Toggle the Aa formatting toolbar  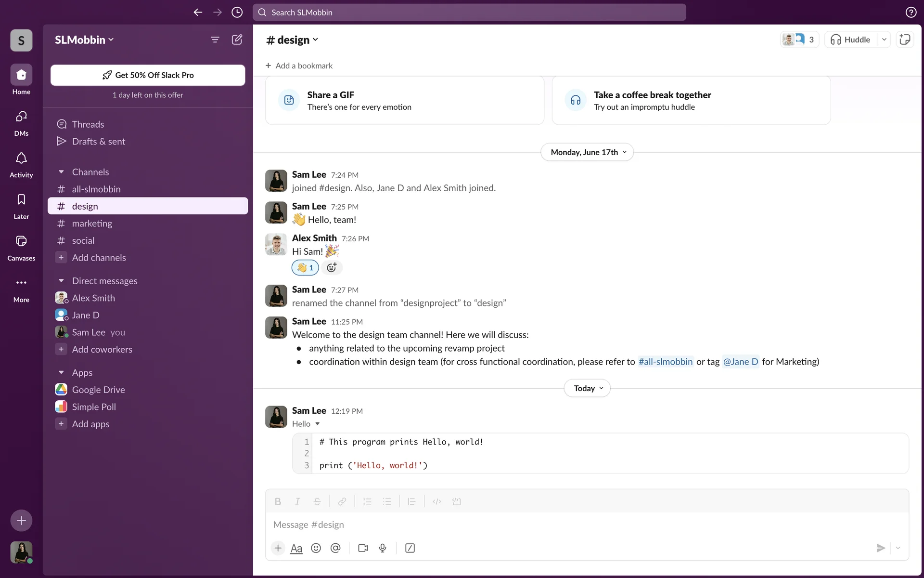point(296,548)
